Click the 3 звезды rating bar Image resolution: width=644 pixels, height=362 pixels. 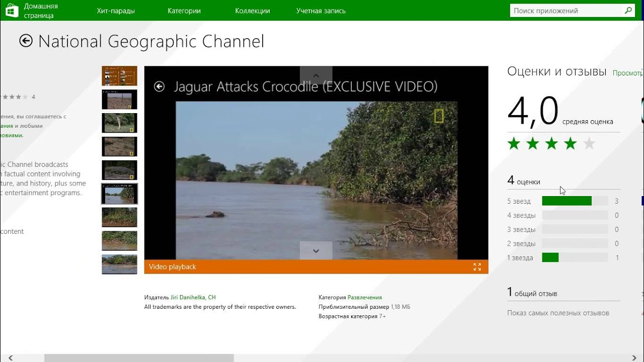tap(575, 229)
